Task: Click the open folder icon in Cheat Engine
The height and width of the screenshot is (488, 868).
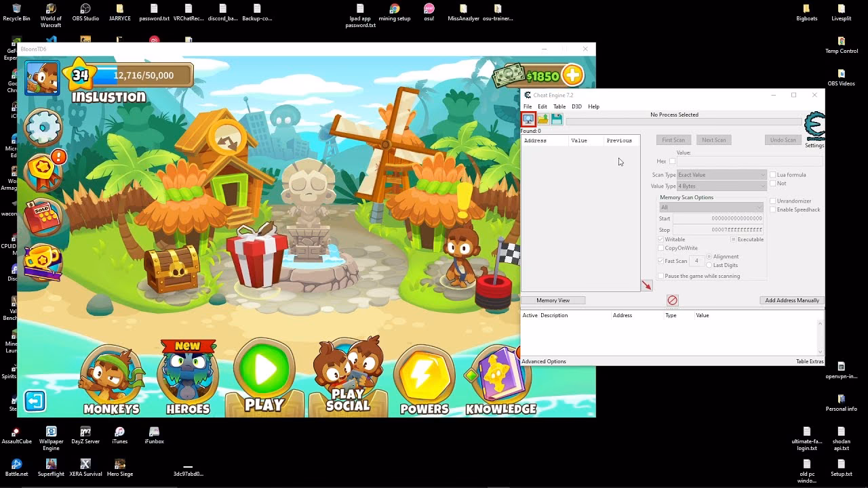Action: 542,119
